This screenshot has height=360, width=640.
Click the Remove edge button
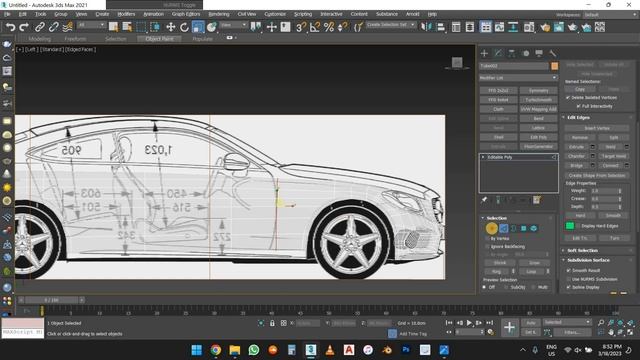point(580,138)
